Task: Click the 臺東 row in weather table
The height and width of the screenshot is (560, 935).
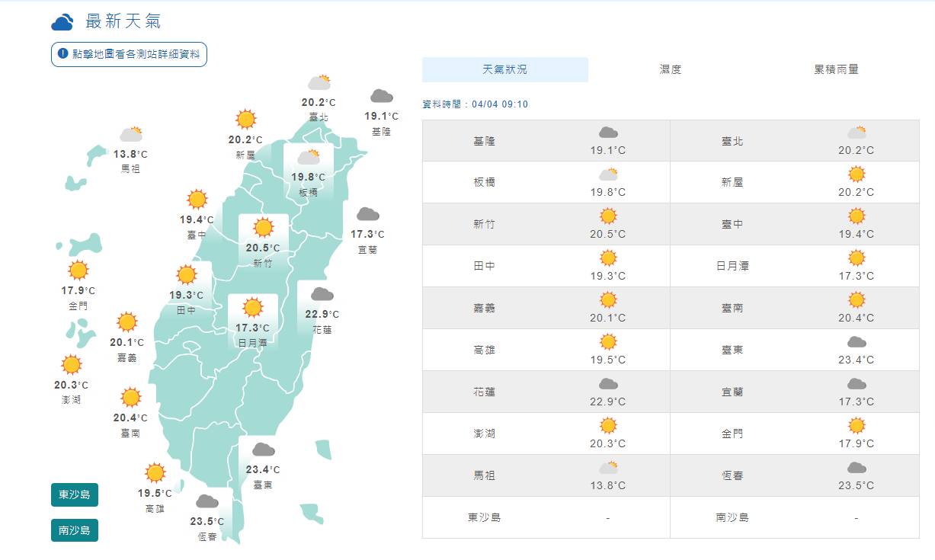Action: pyautogui.click(x=795, y=350)
